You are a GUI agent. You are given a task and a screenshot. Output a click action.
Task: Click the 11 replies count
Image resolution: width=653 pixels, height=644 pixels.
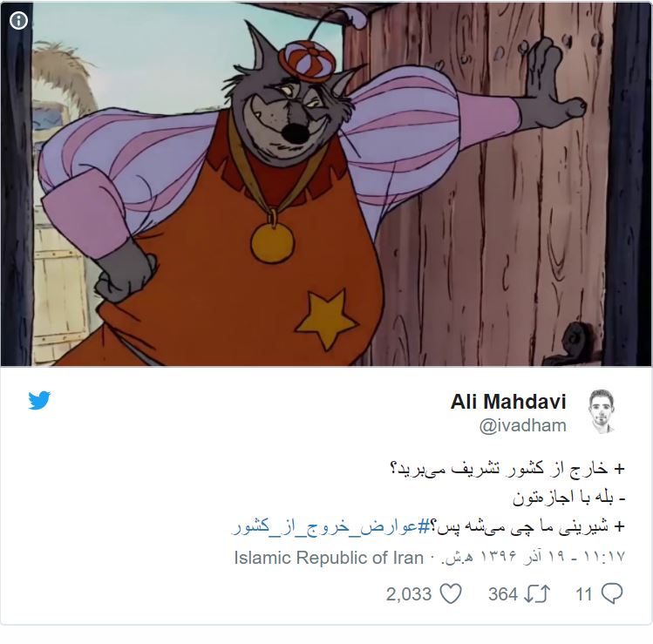click(x=583, y=594)
